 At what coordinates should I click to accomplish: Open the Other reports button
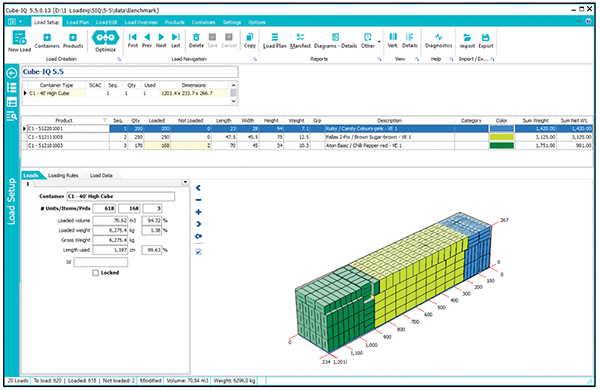pyautogui.click(x=368, y=41)
